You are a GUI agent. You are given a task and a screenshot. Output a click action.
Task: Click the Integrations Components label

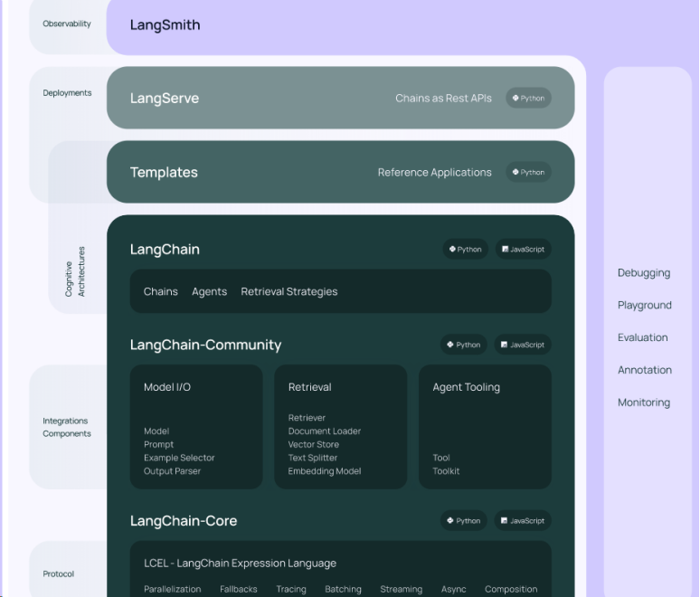tap(67, 427)
